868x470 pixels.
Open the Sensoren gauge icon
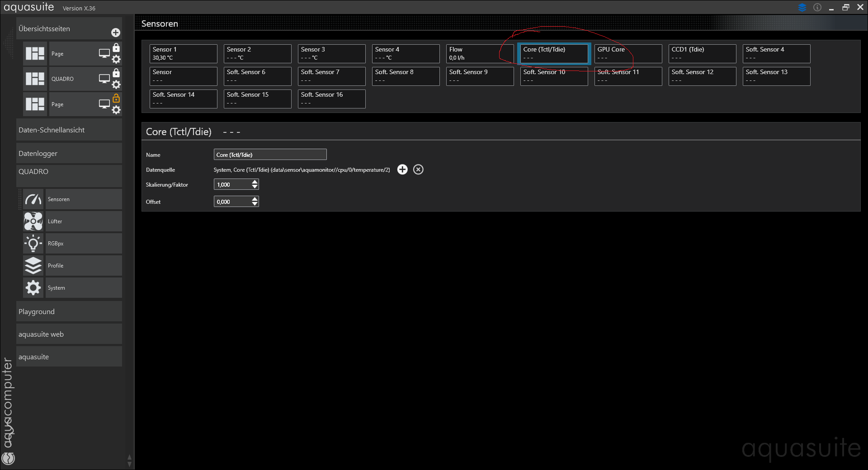(x=33, y=199)
